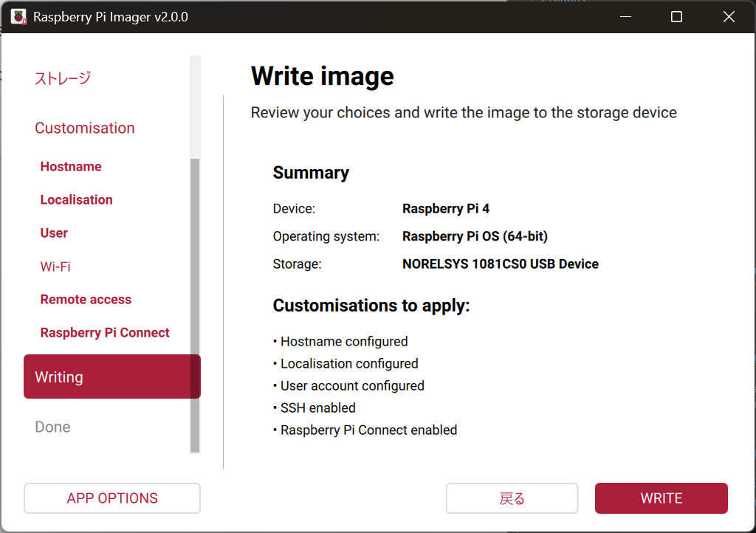The height and width of the screenshot is (533, 756).
Task: Minimize the Raspberry Pi Imager window
Action: (x=625, y=17)
